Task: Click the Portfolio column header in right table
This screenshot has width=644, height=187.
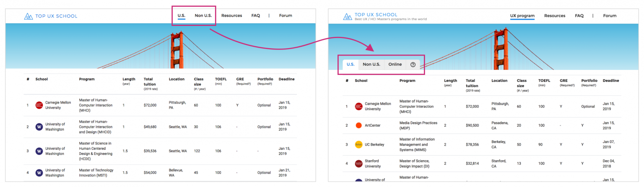Action: 589,80
